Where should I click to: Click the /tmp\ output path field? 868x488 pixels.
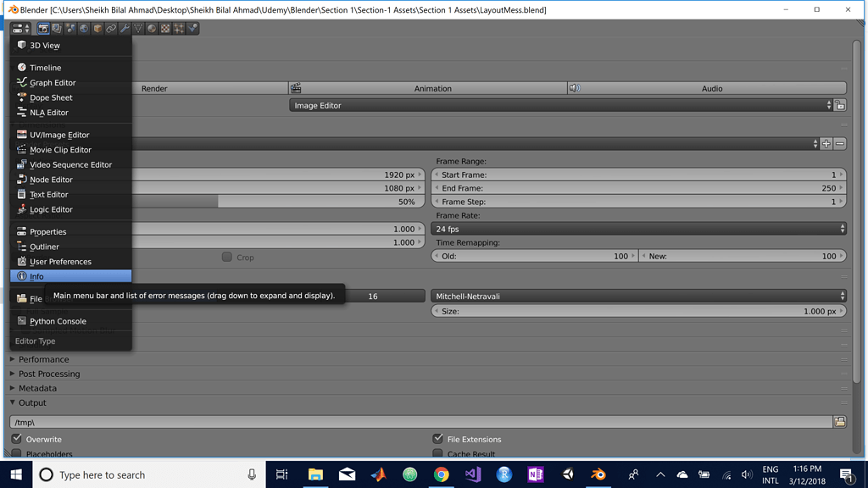(x=420, y=422)
